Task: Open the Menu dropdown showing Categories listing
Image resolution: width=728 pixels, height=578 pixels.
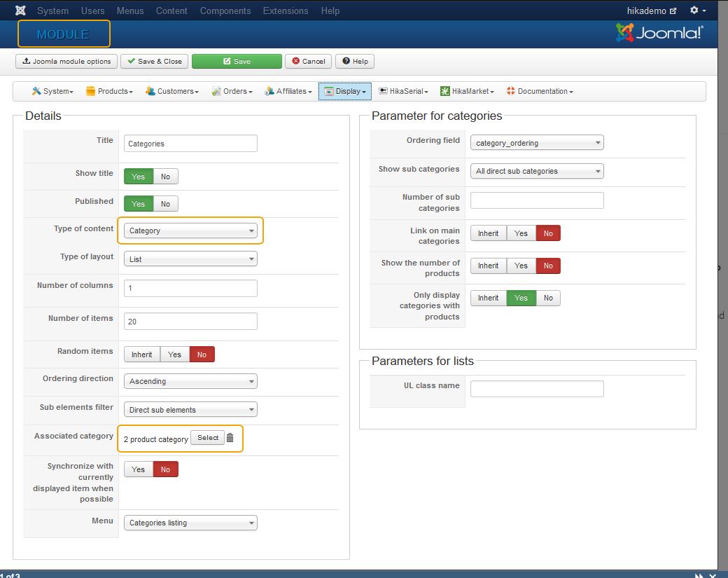Action: [190, 523]
